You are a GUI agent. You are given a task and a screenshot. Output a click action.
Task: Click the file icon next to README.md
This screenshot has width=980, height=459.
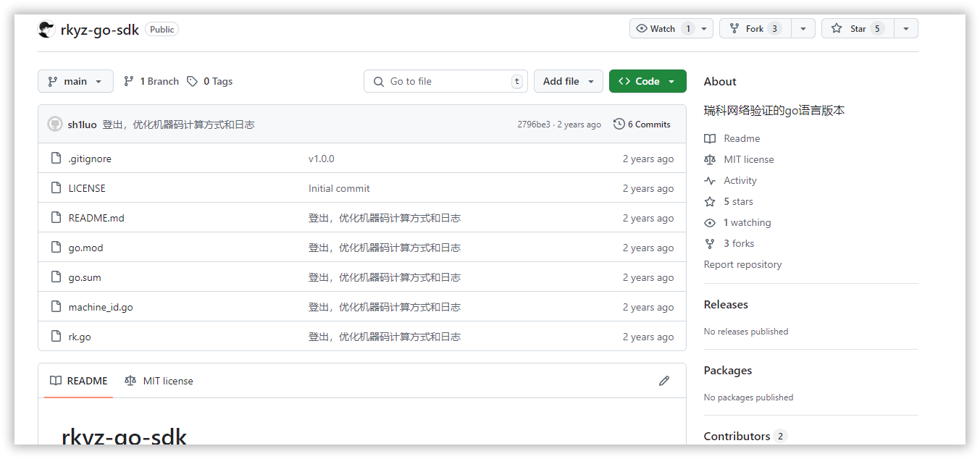56,218
